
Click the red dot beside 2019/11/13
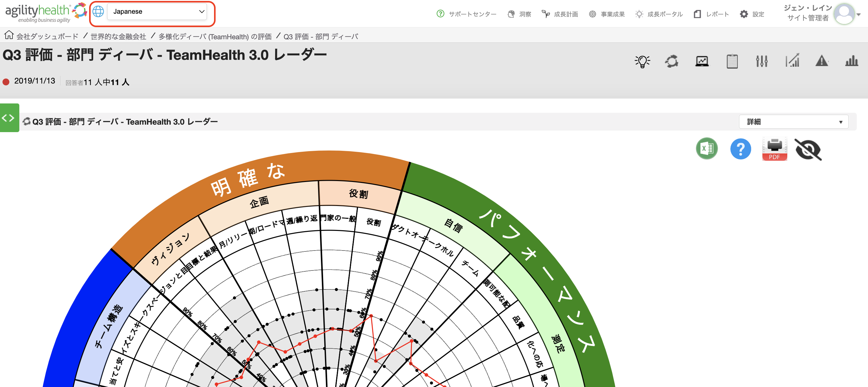click(6, 82)
